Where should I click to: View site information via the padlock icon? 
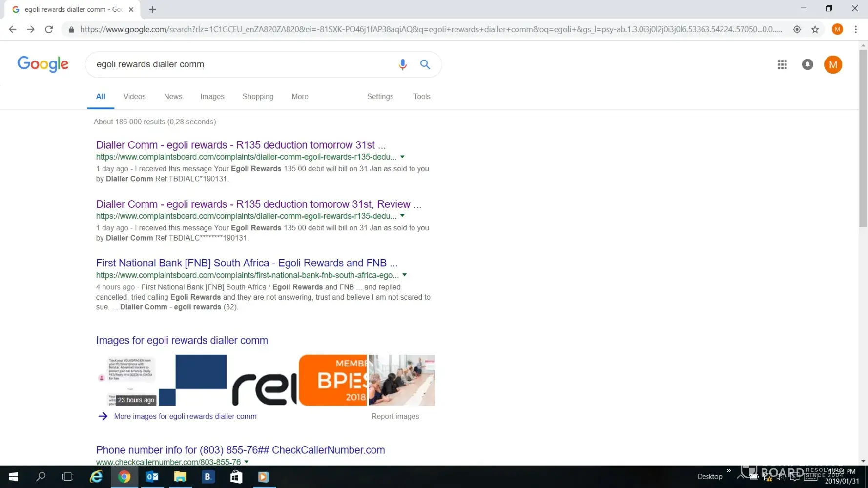[71, 29]
